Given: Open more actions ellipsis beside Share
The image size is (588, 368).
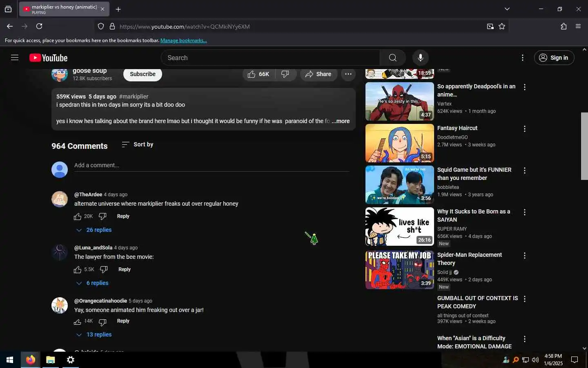Looking at the screenshot, I should point(348,74).
